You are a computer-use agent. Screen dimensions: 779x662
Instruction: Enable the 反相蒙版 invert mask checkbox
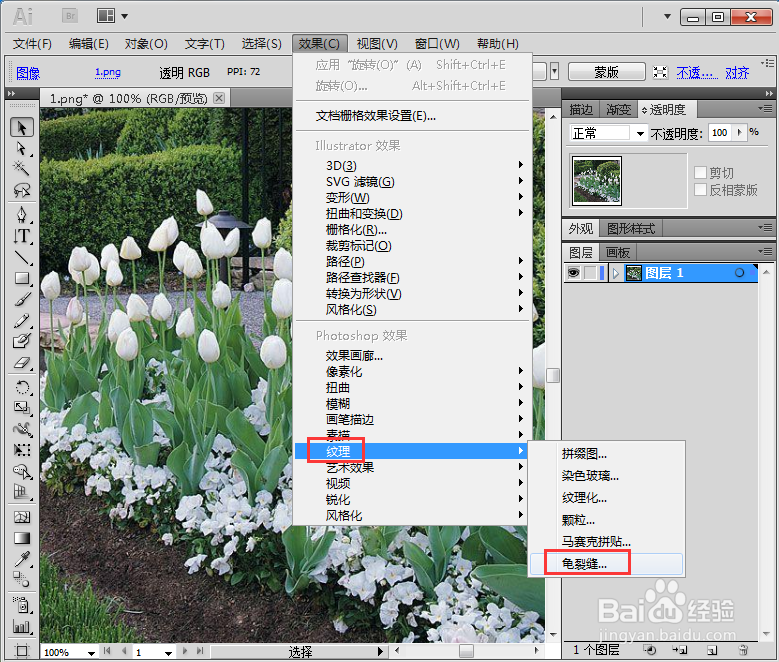point(701,190)
